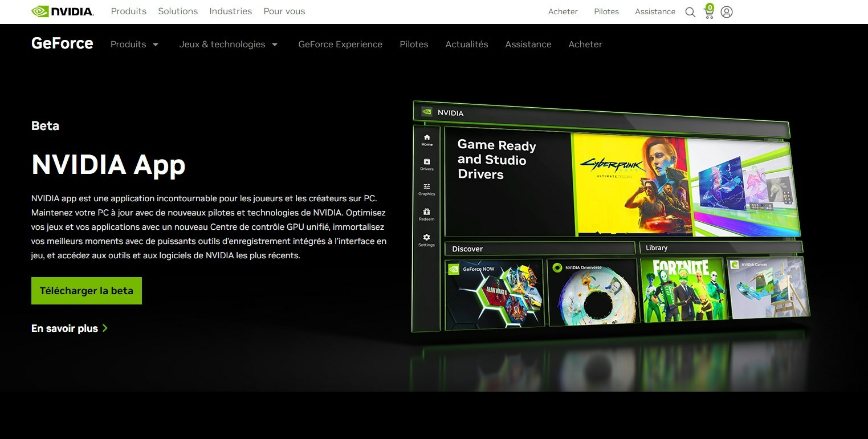This screenshot has height=439, width=868.
Task: Open the shopping cart icon
Action: pyautogui.click(x=709, y=11)
